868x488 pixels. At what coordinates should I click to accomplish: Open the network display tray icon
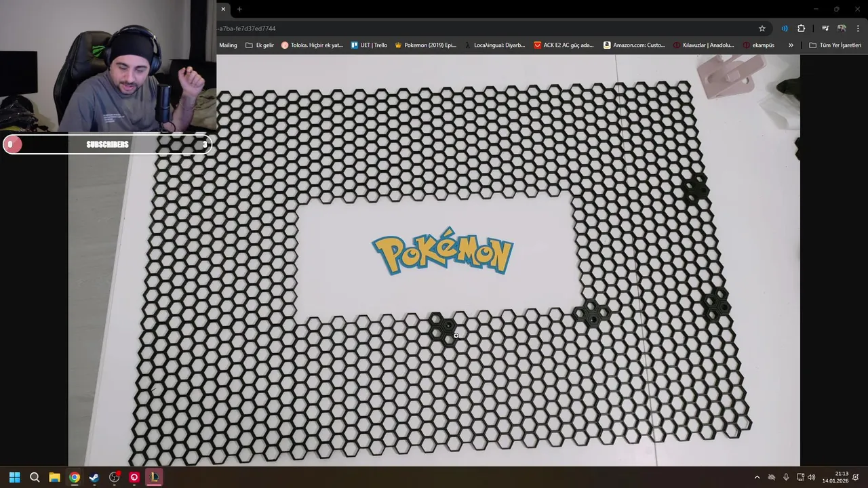tap(800, 477)
